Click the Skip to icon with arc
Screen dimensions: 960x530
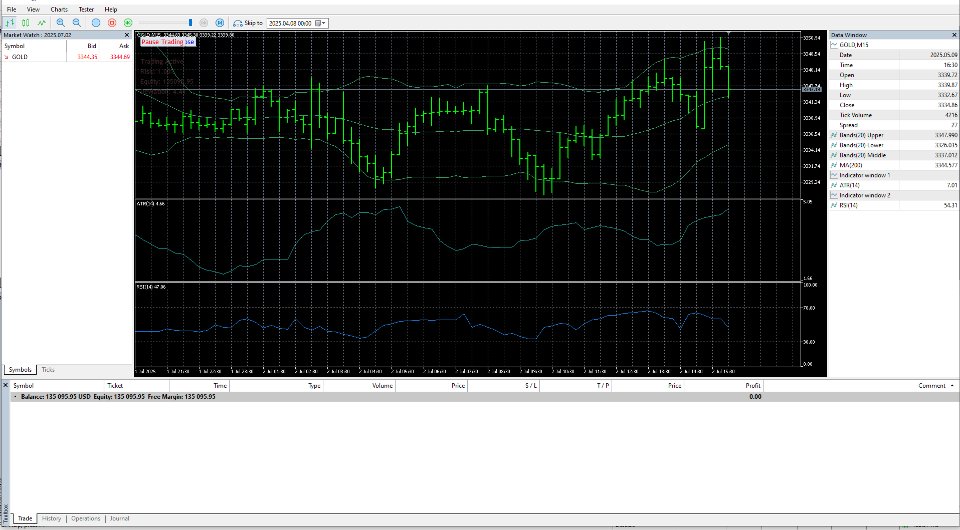(238, 23)
